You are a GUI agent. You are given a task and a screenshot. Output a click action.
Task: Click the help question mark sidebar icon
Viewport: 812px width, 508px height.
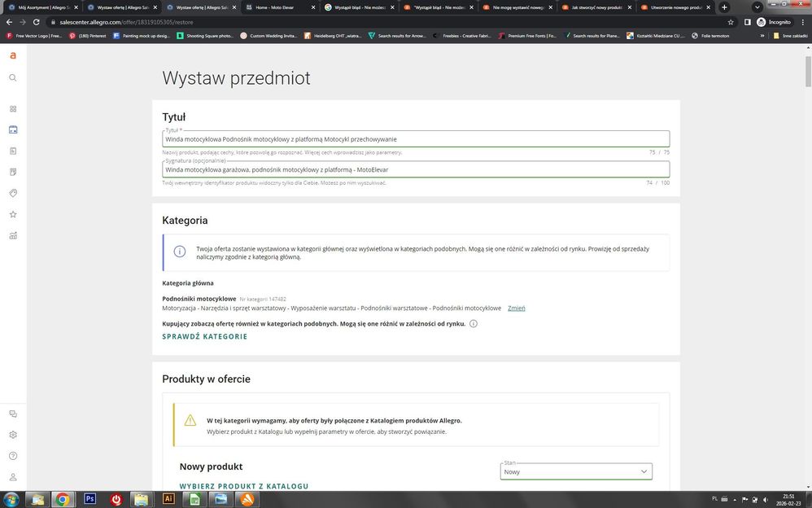(12, 456)
